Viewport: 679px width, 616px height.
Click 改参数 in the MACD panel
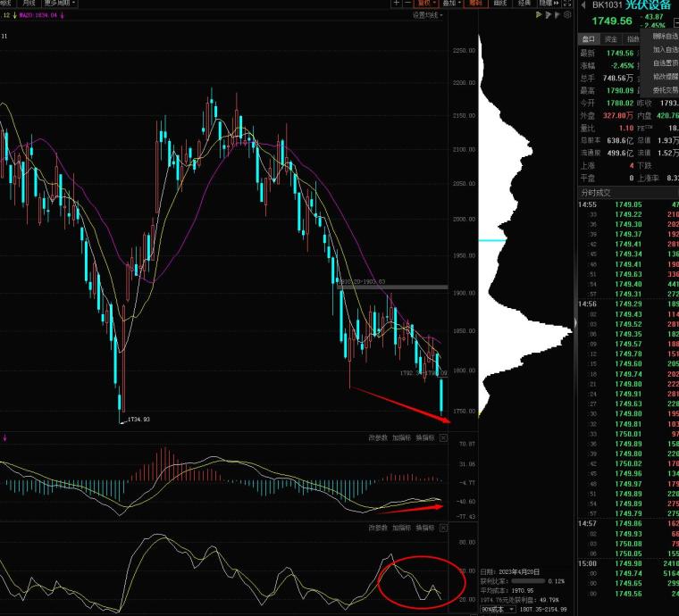(378, 437)
